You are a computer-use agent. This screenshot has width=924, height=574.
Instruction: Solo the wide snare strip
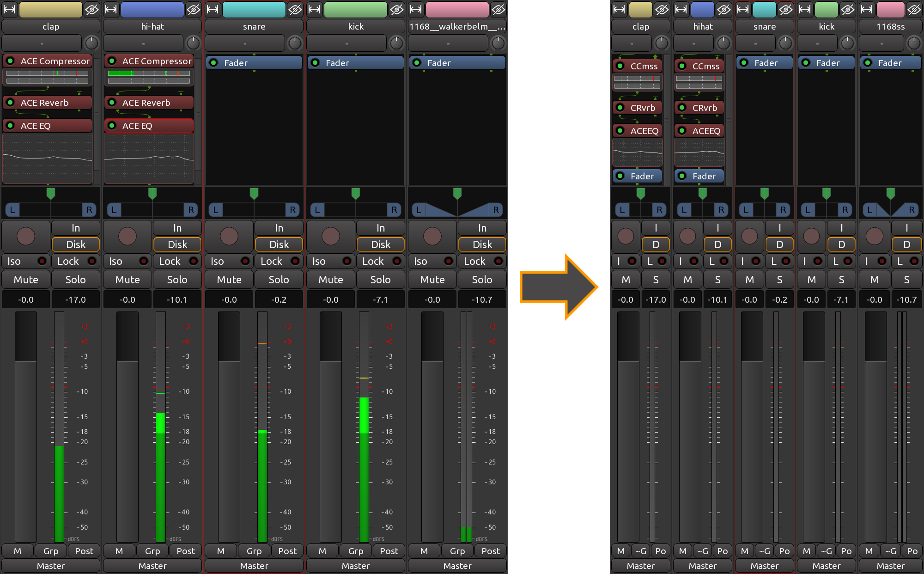pyautogui.click(x=279, y=280)
